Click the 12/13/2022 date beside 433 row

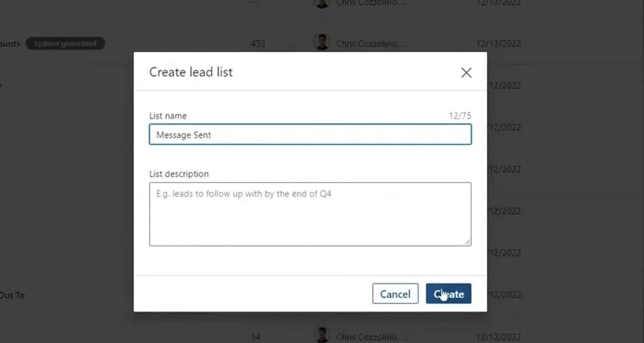click(498, 44)
